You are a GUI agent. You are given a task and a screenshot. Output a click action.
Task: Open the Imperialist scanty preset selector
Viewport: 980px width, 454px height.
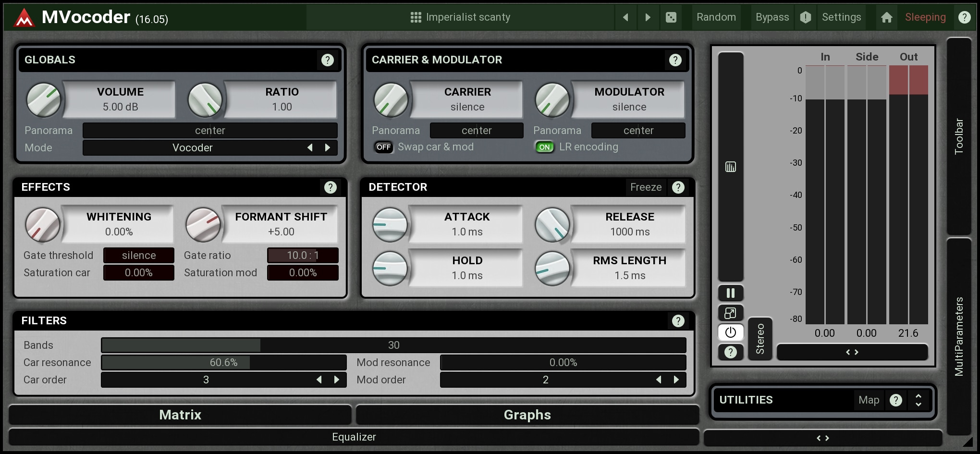(x=460, y=17)
